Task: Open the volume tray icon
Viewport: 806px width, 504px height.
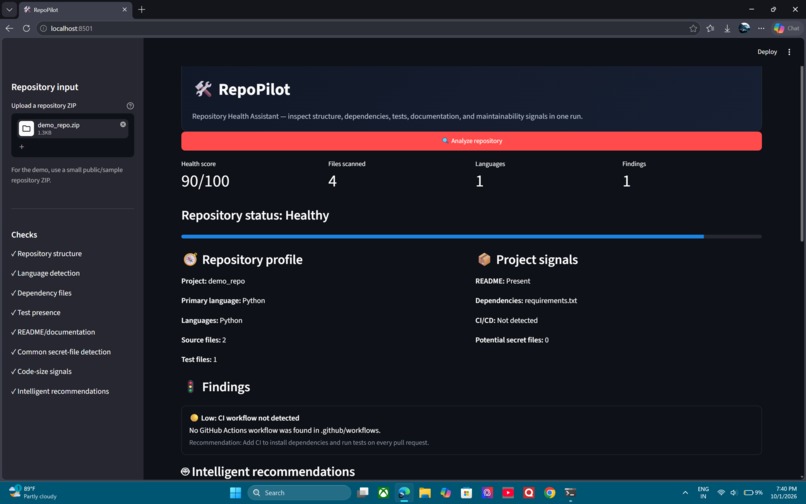Action: click(733, 493)
